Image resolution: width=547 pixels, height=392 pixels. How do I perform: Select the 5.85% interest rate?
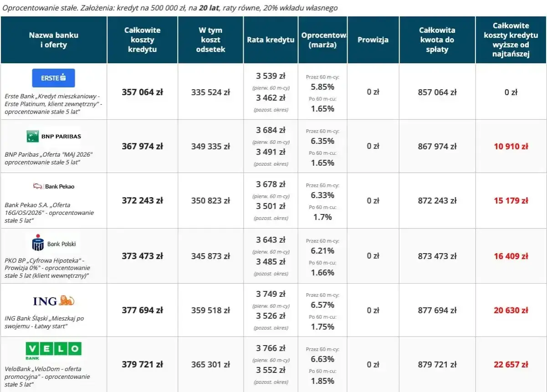322,87
